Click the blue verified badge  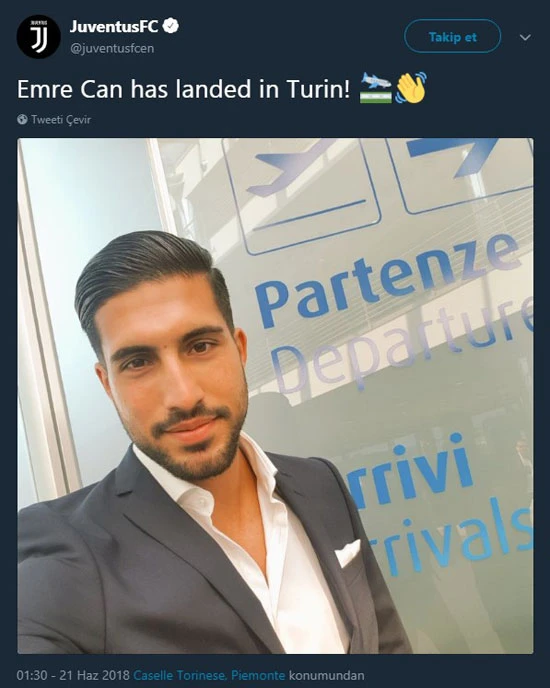(x=171, y=26)
